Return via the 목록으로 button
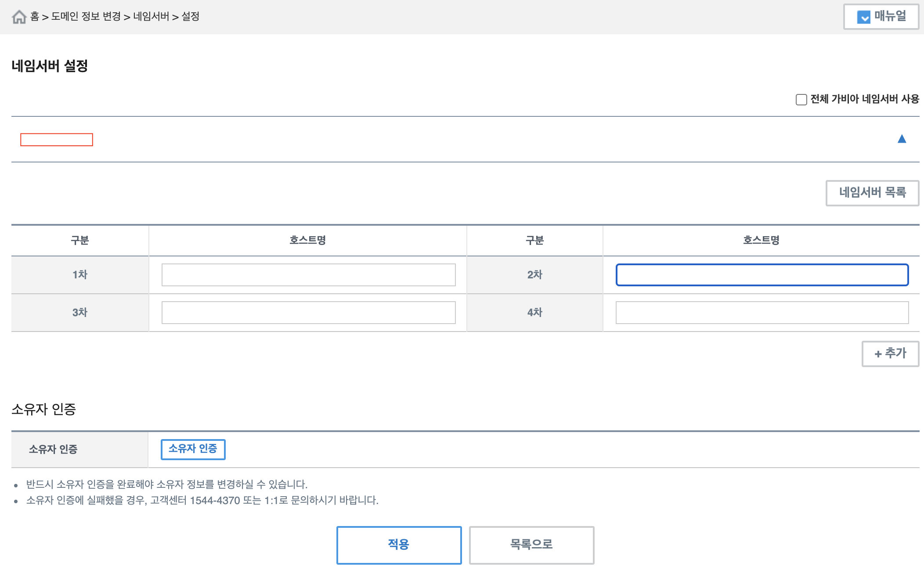The image size is (924, 584). click(x=531, y=545)
